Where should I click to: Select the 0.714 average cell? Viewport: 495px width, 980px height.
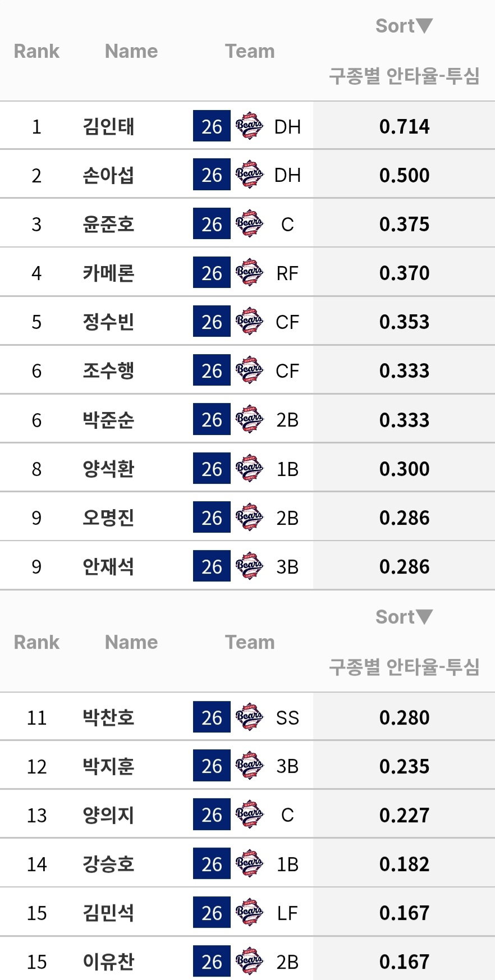[404, 126]
